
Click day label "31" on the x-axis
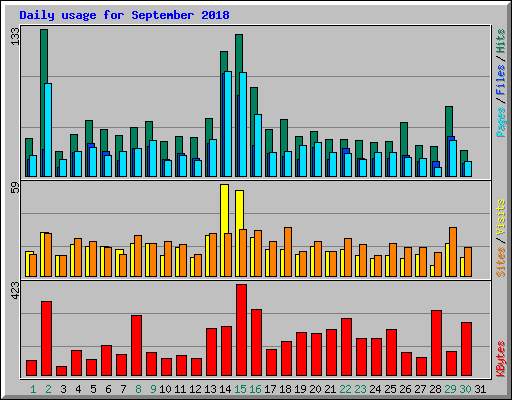tap(480, 389)
